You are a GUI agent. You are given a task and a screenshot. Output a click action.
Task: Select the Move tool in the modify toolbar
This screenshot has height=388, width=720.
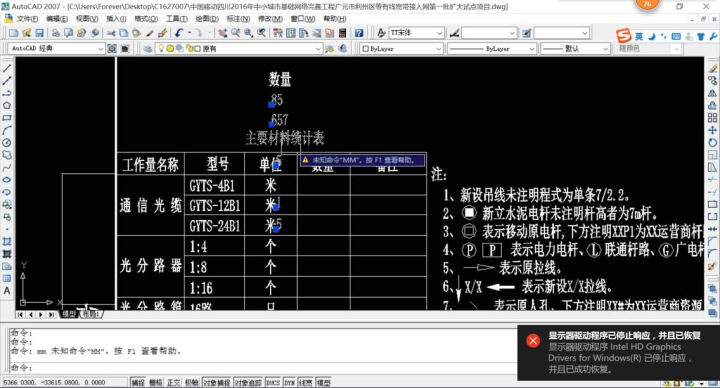[x=712, y=130]
